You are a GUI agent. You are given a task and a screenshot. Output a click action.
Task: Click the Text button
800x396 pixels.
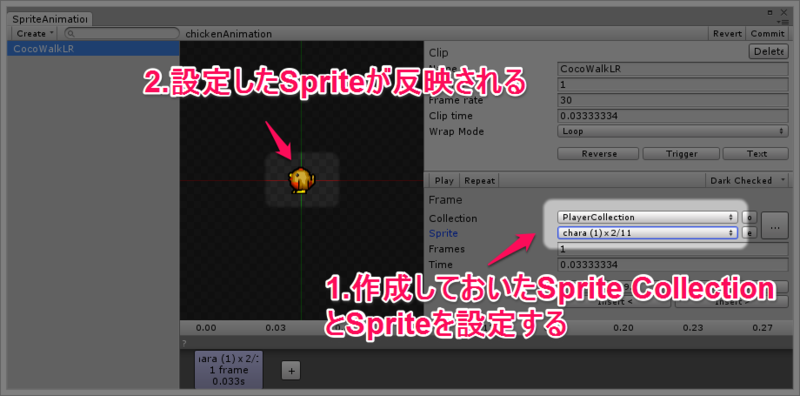(756, 154)
